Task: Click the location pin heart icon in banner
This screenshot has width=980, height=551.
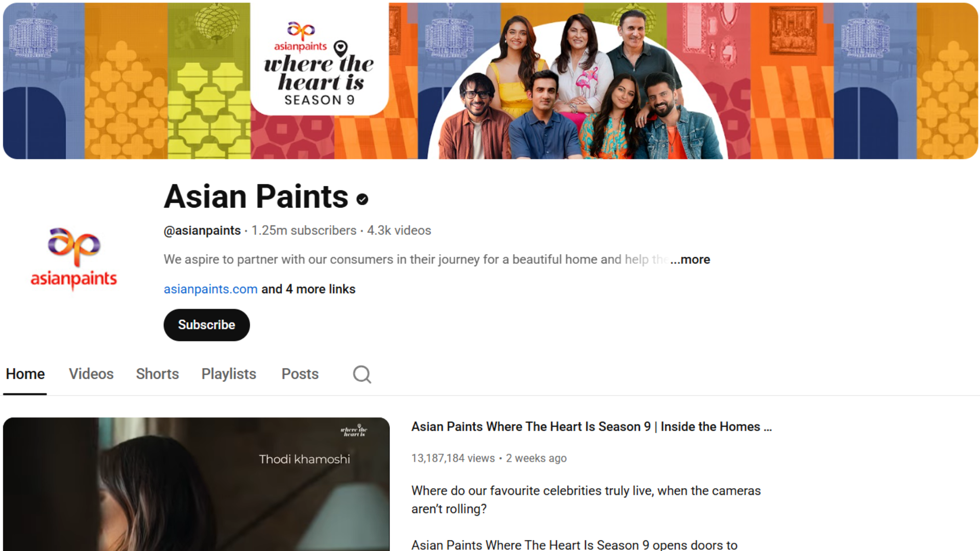Action: [340, 48]
